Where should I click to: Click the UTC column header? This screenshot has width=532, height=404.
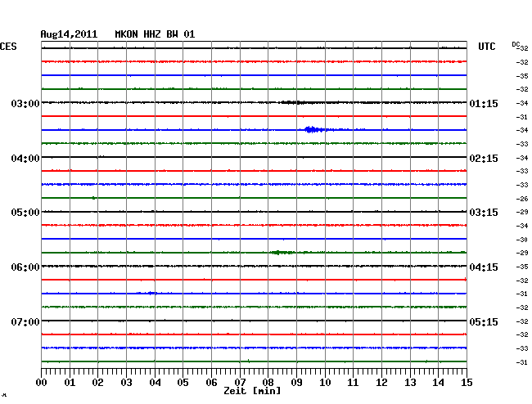point(486,47)
